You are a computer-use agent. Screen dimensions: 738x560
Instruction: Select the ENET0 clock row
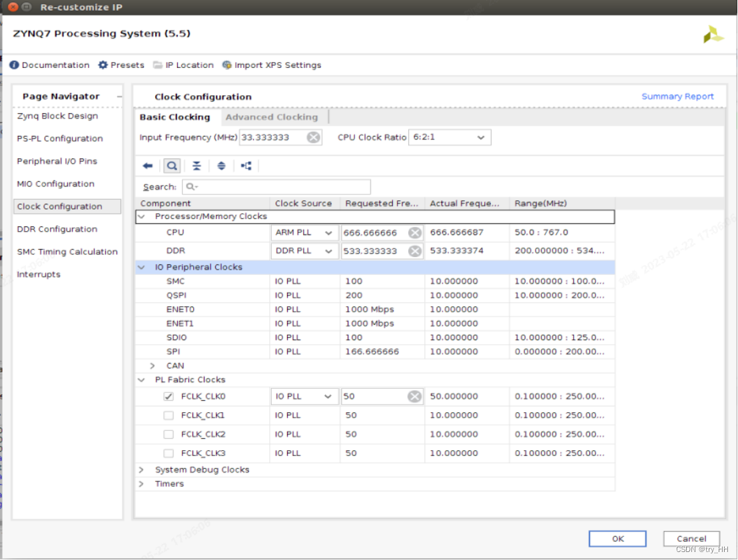coord(375,310)
